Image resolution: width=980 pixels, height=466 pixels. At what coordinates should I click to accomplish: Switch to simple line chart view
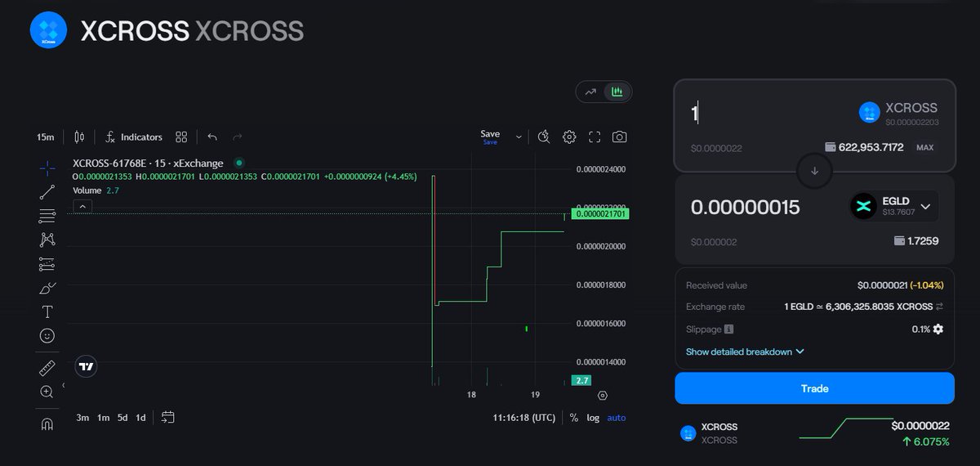click(x=590, y=92)
